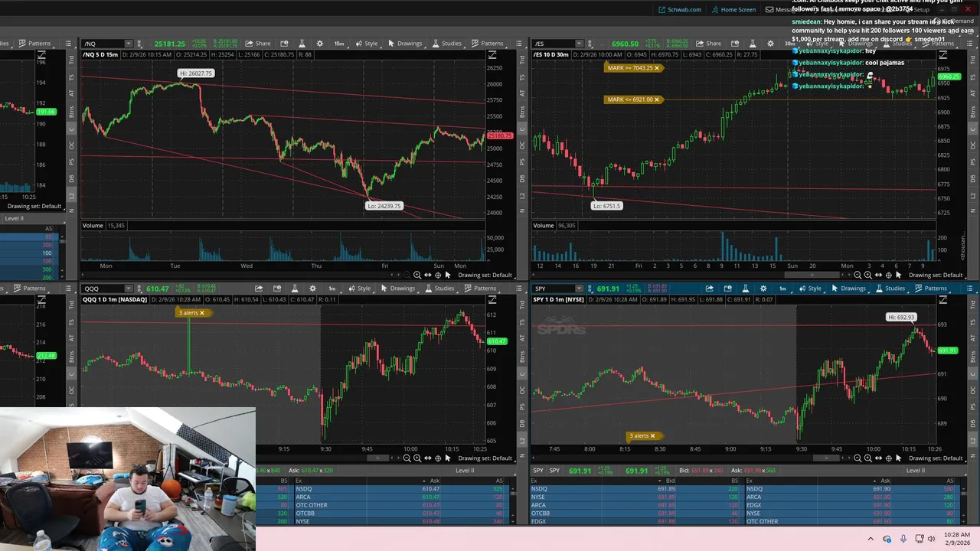Open chart settings gear on /NQ chart
This screenshot has height=551, width=980.
pyautogui.click(x=320, y=44)
